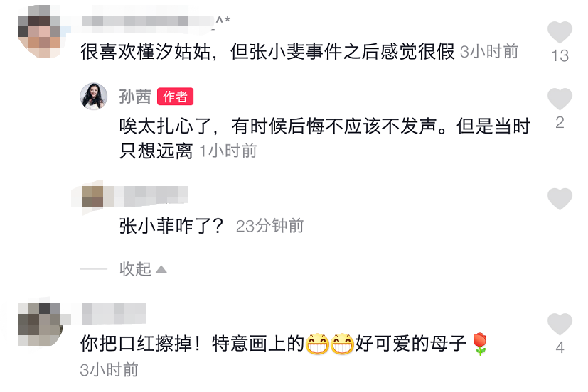
Task: Tap the rose emoji in the last comment
Action: pyautogui.click(x=480, y=344)
